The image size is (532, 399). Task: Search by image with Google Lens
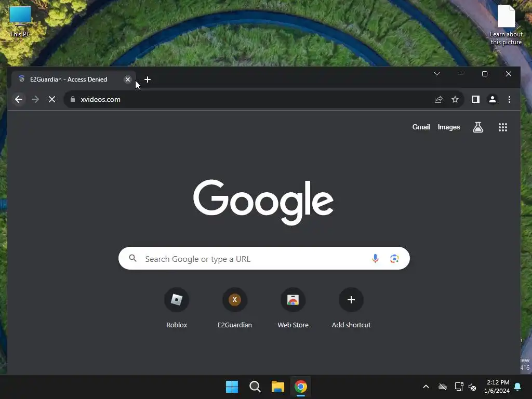(x=394, y=259)
